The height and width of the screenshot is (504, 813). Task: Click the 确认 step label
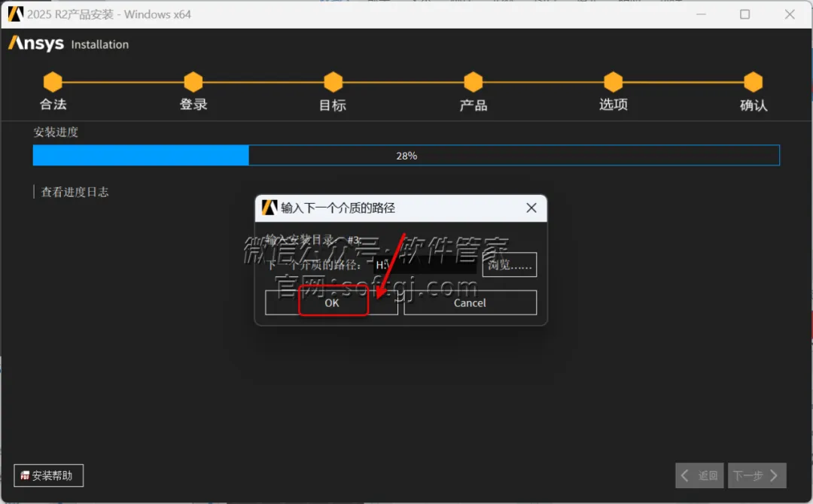[754, 105]
